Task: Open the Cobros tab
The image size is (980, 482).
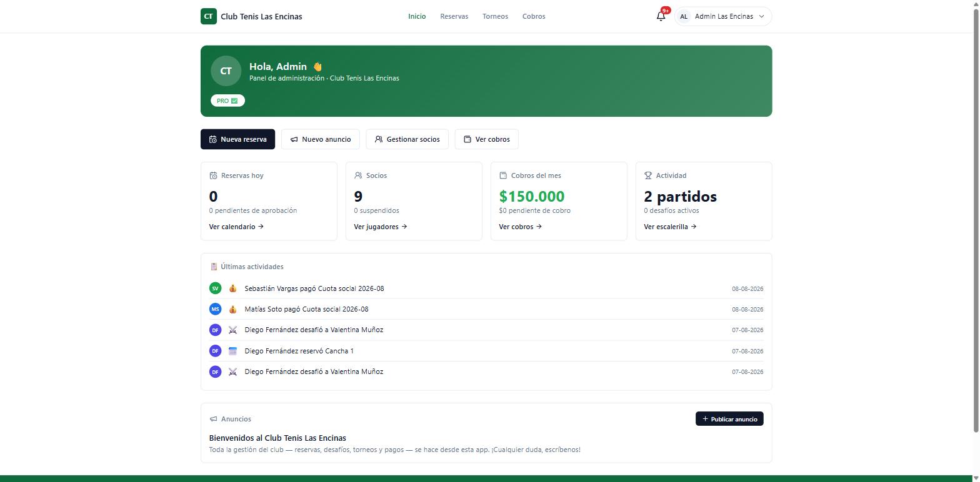Action: point(534,16)
